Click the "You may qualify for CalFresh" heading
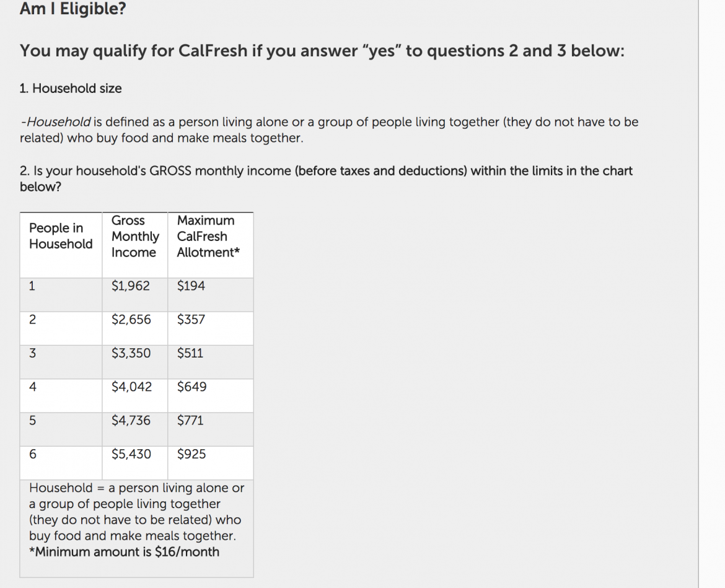 pos(322,51)
